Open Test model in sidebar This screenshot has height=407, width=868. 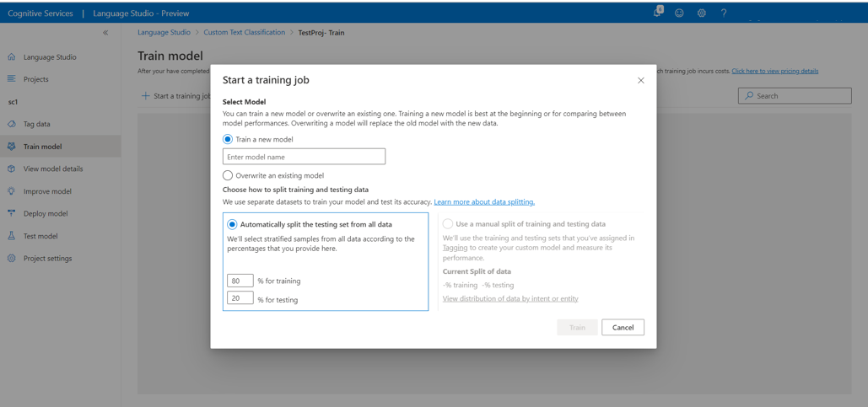click(x=40, y=236)
